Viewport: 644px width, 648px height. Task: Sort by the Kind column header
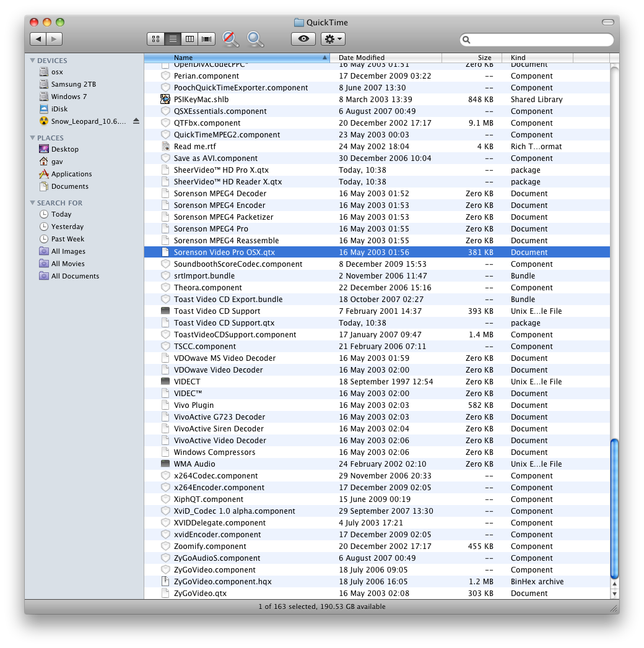click(x=537, y=58)
